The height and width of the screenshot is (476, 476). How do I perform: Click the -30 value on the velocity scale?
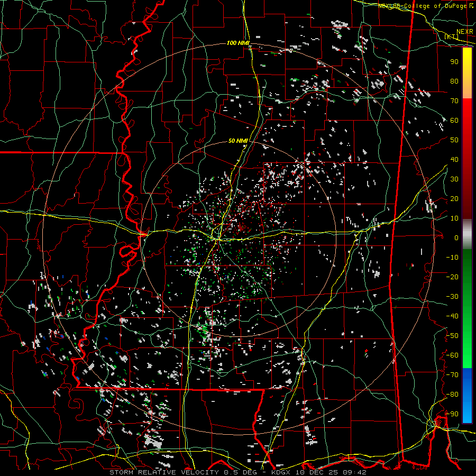pyautogui.click(x=452, y=297)
